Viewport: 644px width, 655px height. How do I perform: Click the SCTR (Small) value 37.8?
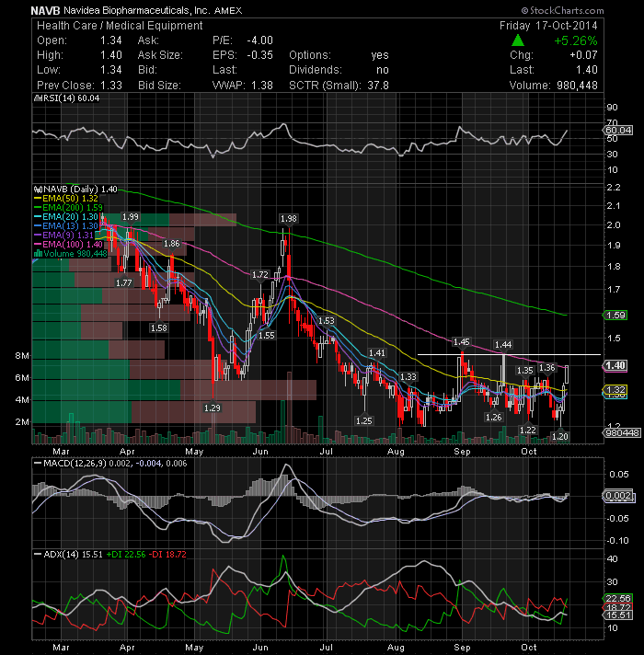pyautogui.click(x=378, y=85)
